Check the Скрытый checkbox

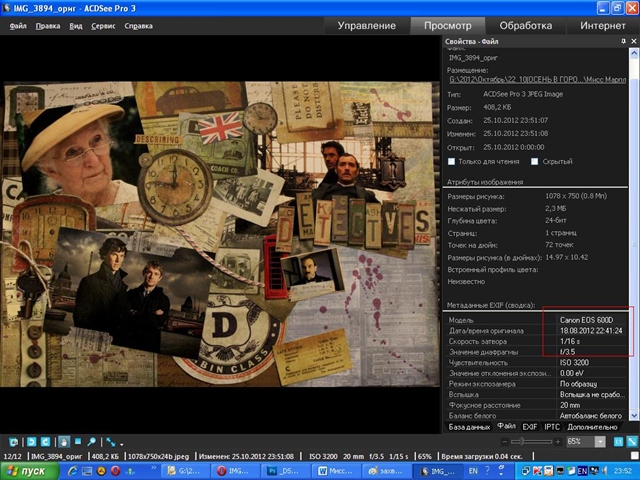pyautogui.click(x=534, y=160)
